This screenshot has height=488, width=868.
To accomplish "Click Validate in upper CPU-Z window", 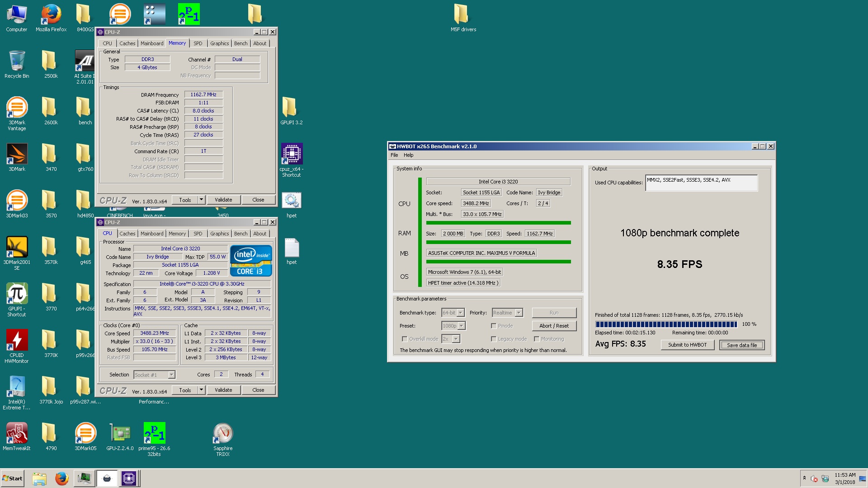I will pyautogui.click(x=223, y=200).
